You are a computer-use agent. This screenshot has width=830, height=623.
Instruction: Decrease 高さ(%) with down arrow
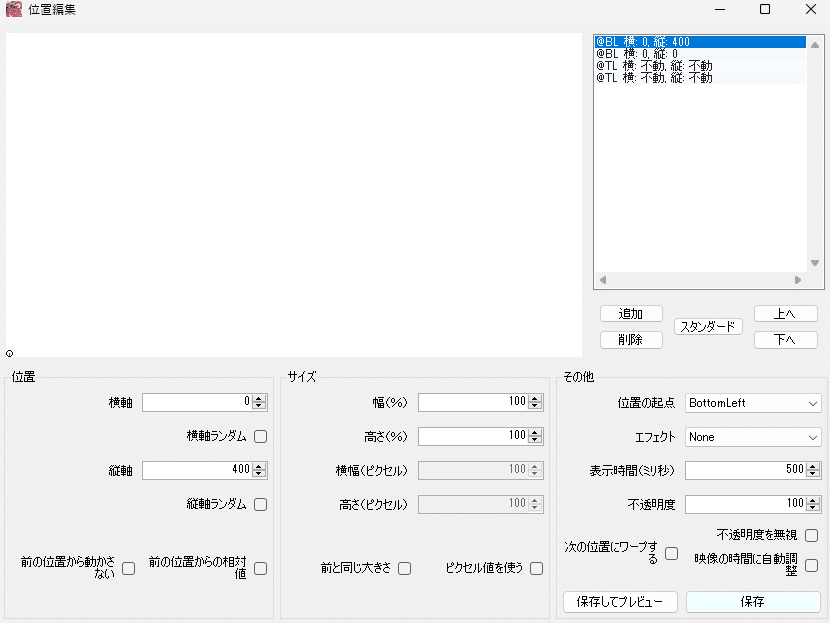click(535, 440)
